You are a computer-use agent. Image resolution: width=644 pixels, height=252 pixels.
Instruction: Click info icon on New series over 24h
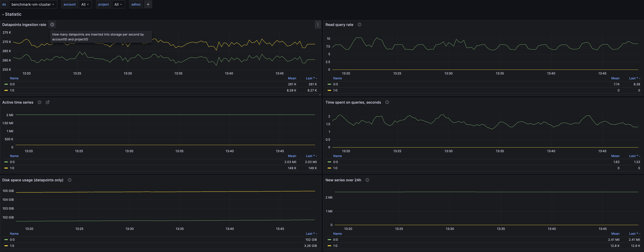point(367,180)
